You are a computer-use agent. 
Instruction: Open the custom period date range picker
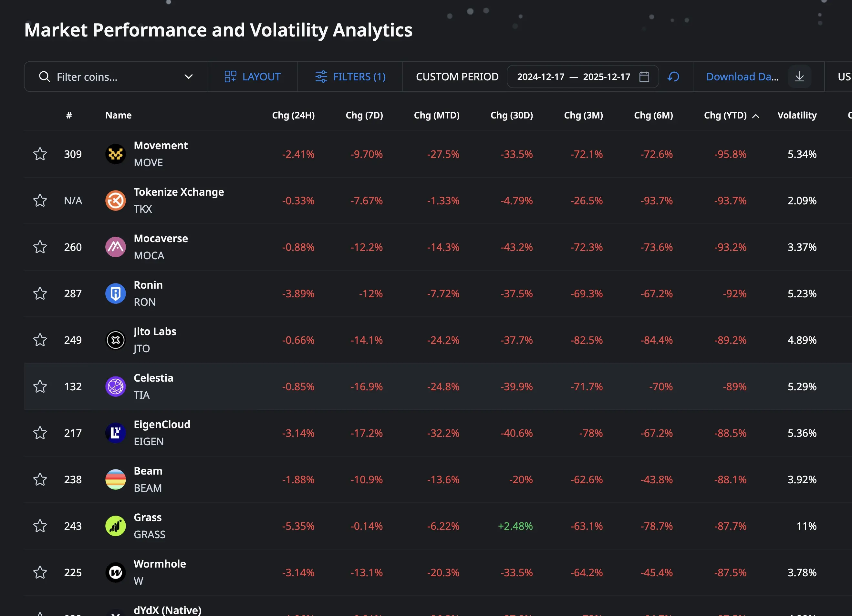(x=583, y=77)
